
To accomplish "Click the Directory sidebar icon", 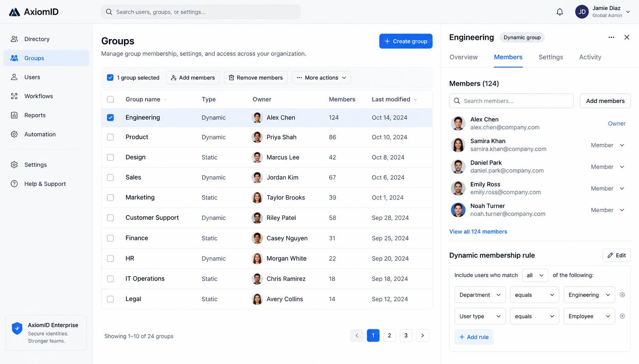I will click(14, 39).
